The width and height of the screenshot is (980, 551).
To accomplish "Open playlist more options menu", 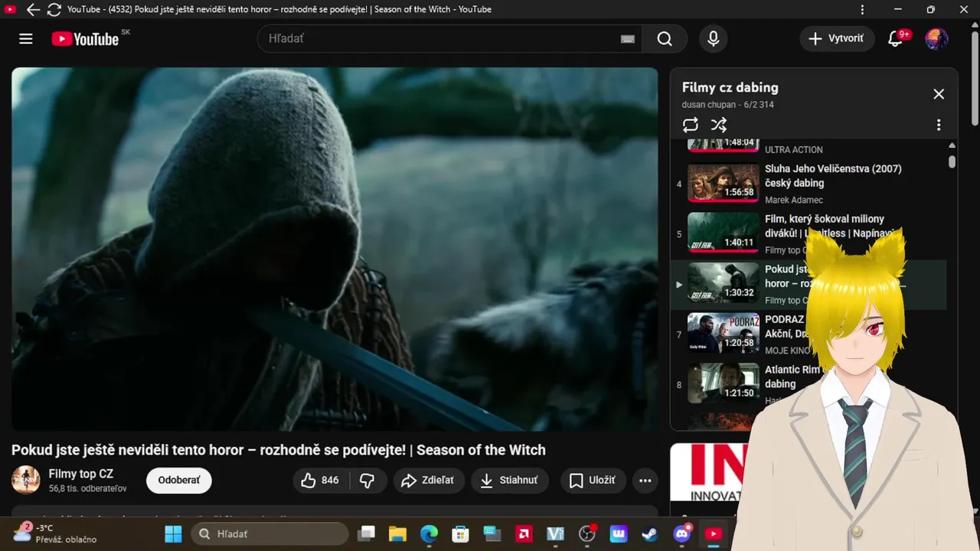I will pos(939,125).
